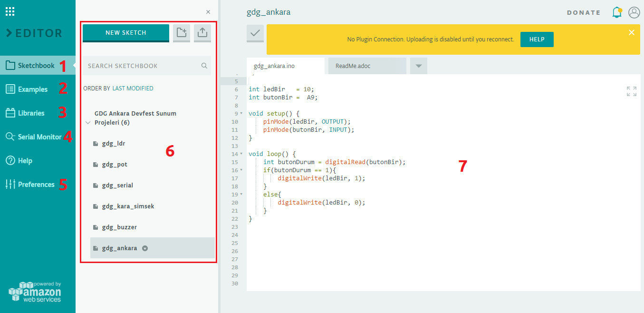Open the tabs dropdown arrow button
644x313 pixels.
tap(419, 66)
